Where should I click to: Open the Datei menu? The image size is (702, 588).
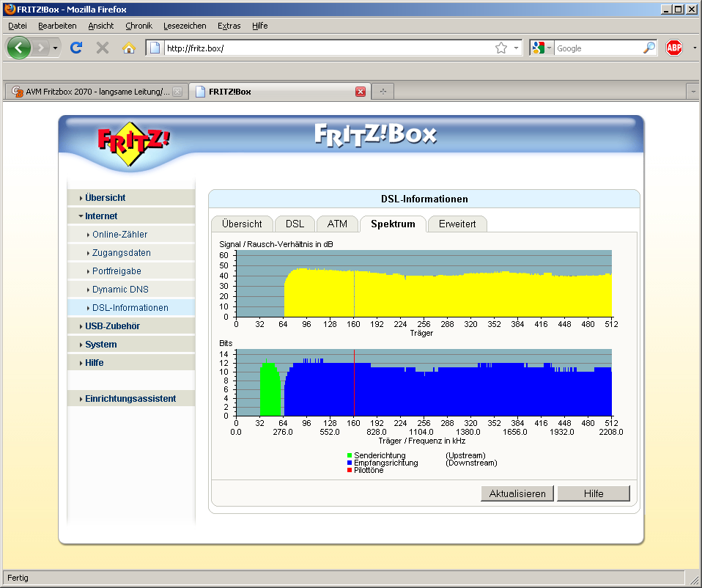(x=18, y=26)
